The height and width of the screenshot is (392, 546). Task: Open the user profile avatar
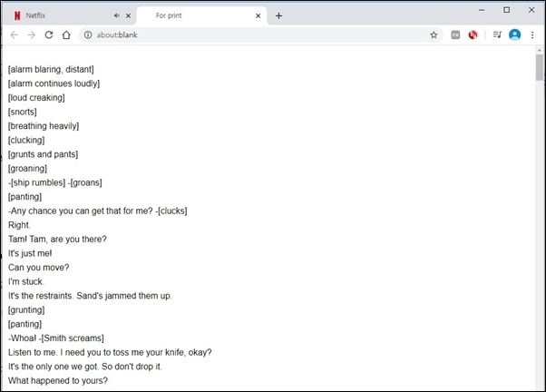(514, 34)
